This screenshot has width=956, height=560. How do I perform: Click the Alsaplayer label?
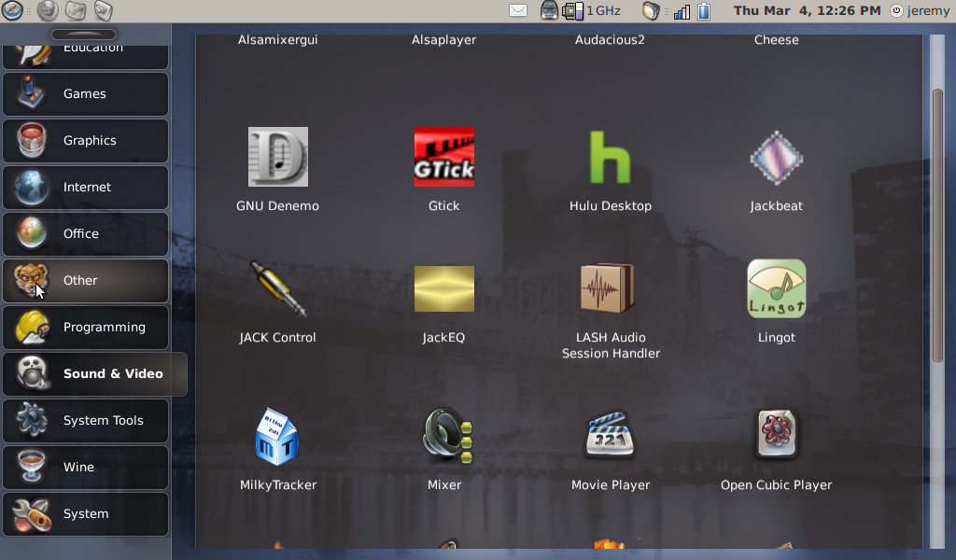pos(443,39)
